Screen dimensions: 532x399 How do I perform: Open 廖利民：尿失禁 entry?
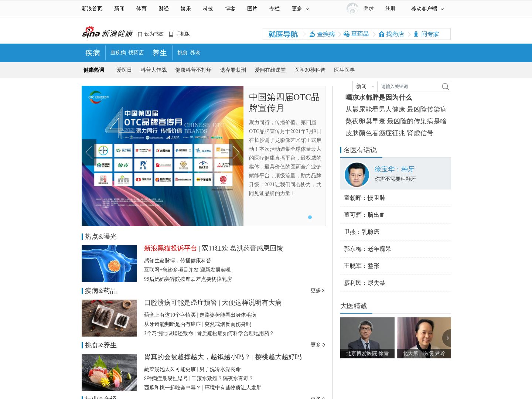pos(365,283)
